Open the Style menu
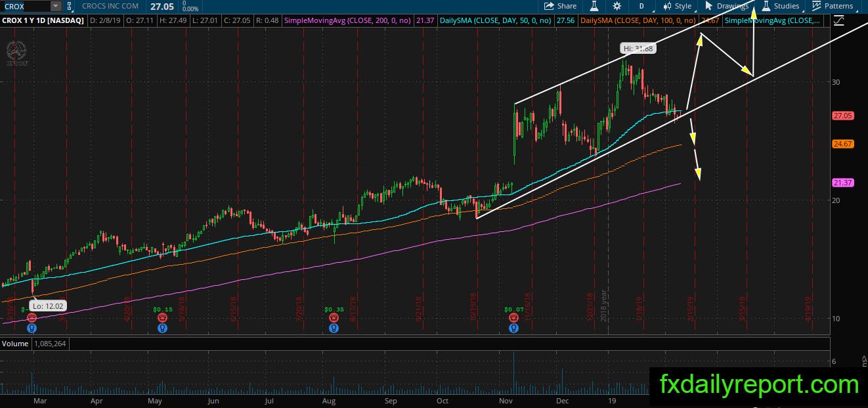Viewport: 868px width, 408px height. 676,6
